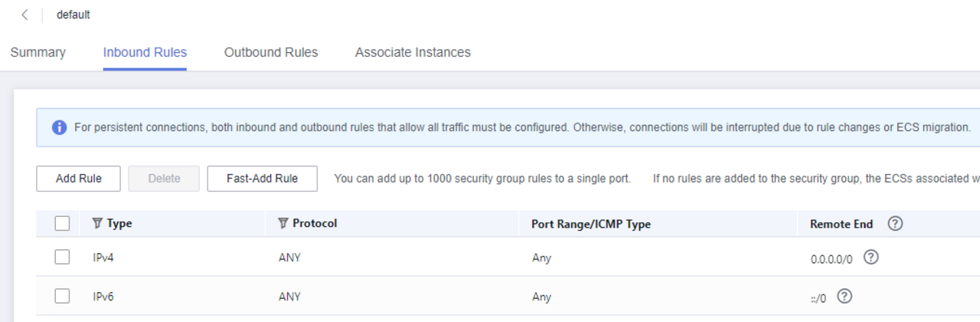Screen dimensions: 980x322
Task: Open the Outbound Rules tab
Action: coord(271,52)
